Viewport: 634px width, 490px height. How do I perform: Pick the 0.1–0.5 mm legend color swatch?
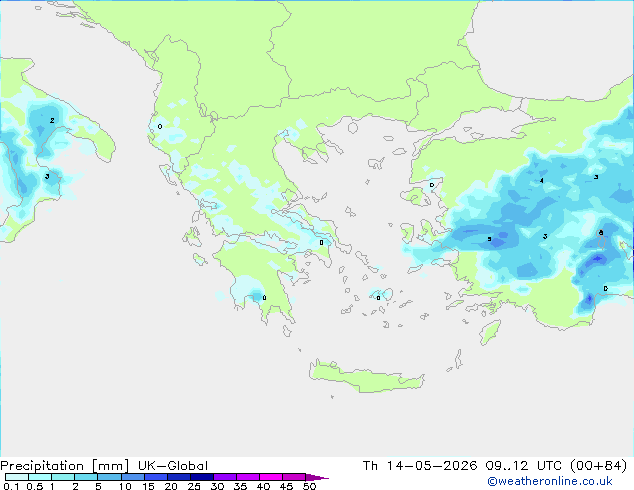click(17, 477)
